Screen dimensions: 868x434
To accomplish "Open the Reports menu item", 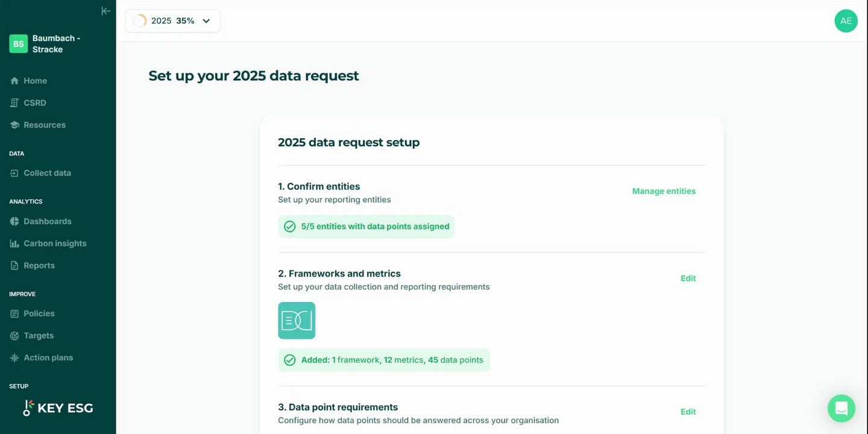I will 39,265.
